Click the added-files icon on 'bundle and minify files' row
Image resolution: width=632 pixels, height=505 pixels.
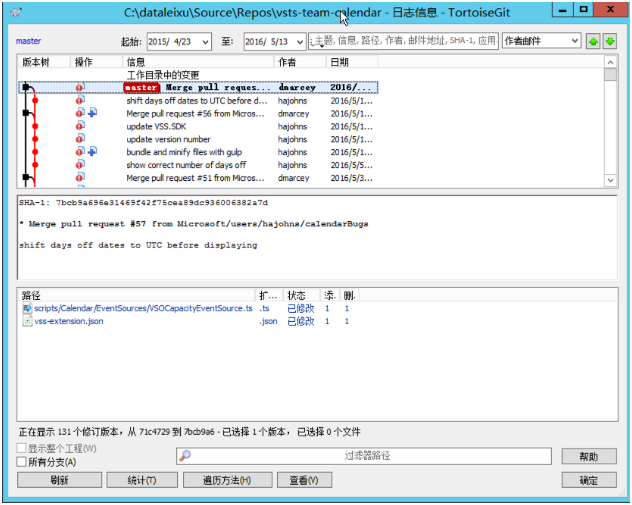click(x=92, y=152)
